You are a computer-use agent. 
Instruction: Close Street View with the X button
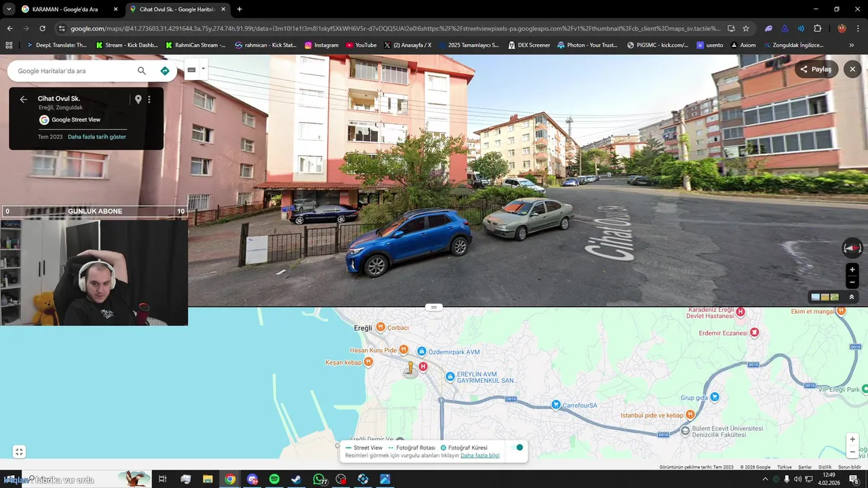pyautogui.click(x=852, y=69)
